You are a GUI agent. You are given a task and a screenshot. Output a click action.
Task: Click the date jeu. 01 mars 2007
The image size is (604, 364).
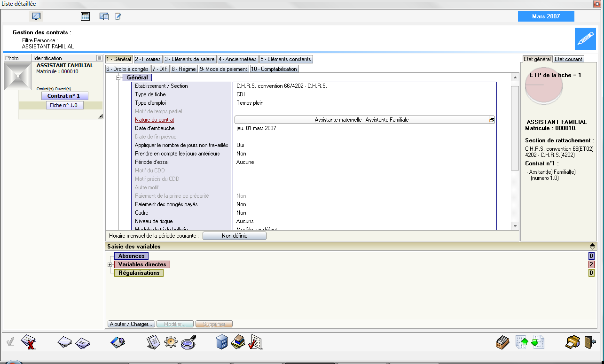pos(256,128)
